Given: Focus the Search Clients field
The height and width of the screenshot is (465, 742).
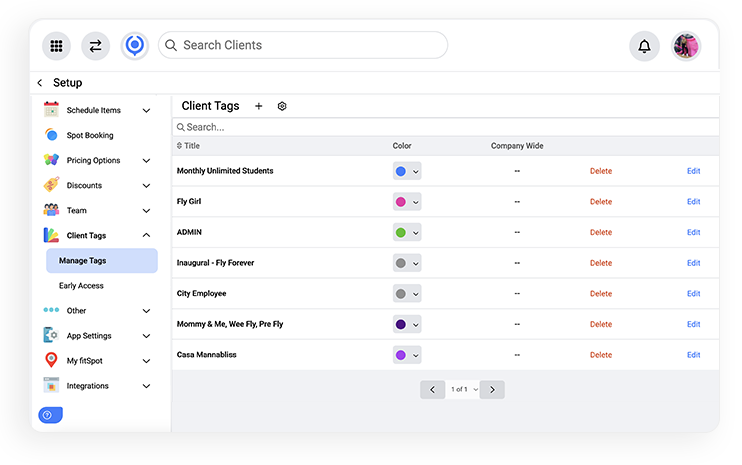Looking at the screenshot, I should (303, 45).
